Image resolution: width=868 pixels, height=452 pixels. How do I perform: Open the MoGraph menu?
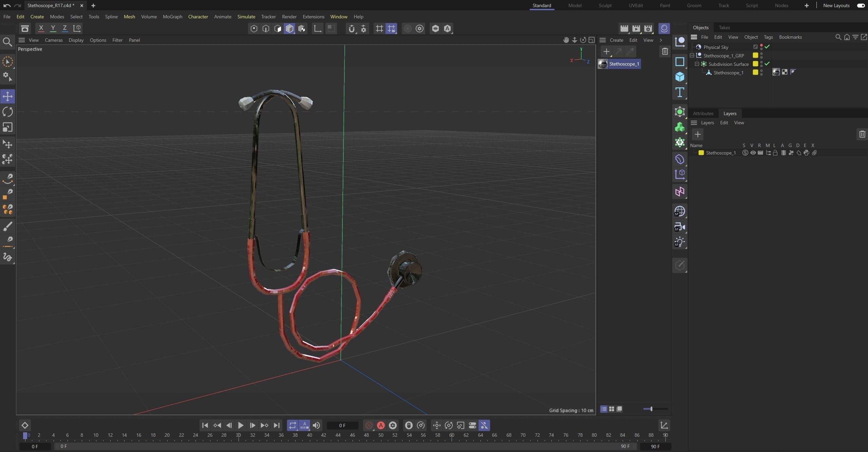(172, 17)
